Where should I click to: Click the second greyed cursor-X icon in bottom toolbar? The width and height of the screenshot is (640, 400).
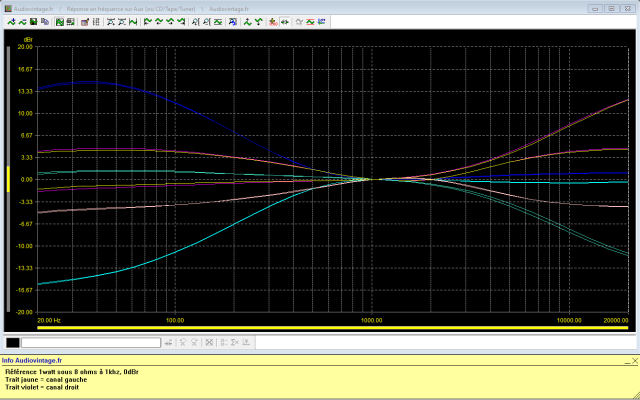(194, 342)
